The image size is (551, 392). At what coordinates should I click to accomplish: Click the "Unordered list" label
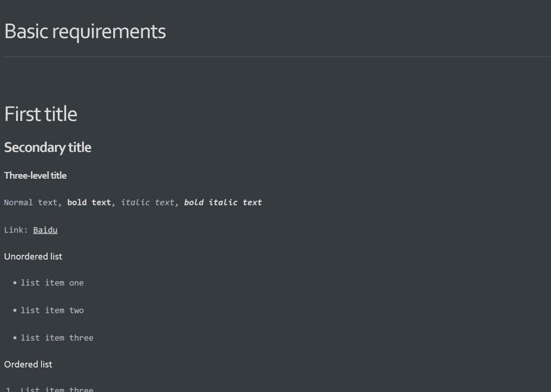(x=33, y=256)
